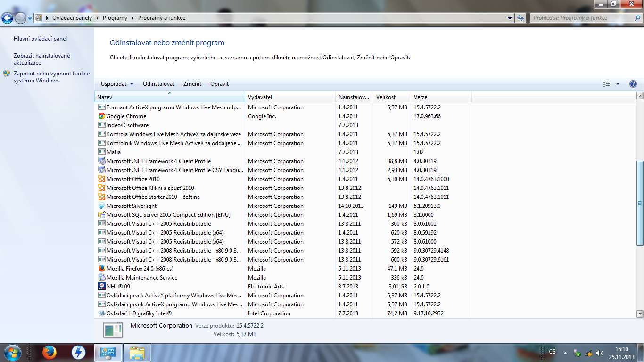Viewport: 644px width, 362px height.
Task: Click the Změnit toolbar button
Action: [192, 84]
